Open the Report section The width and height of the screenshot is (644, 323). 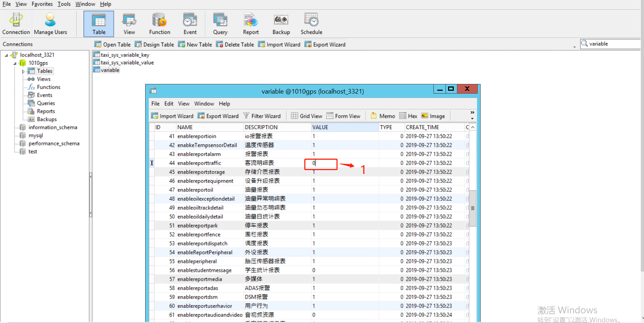251,24
